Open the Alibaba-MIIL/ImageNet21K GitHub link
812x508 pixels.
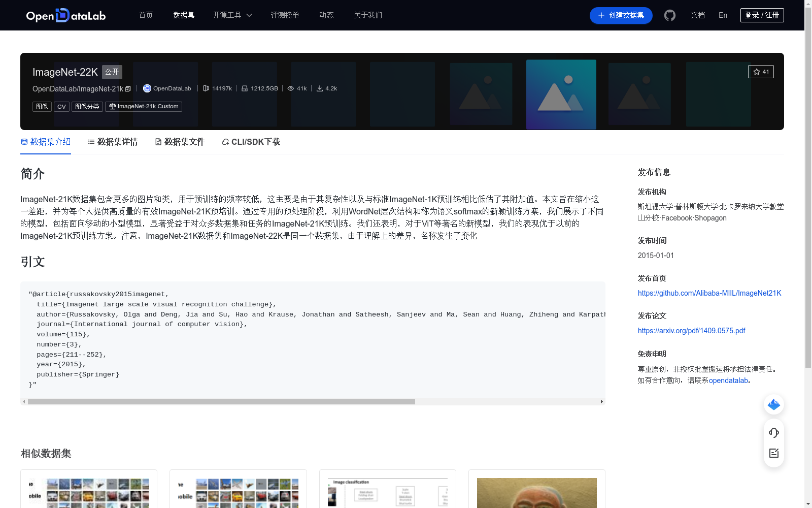(709, 293)
